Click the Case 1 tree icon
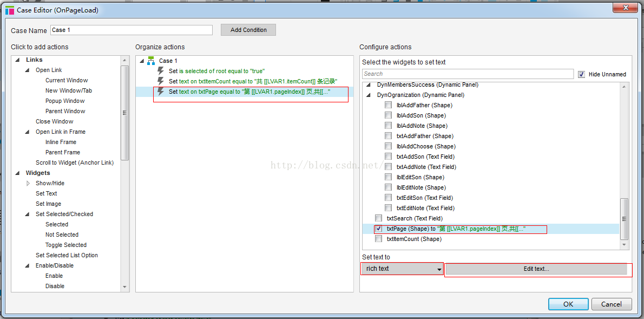 click(151, 61)
